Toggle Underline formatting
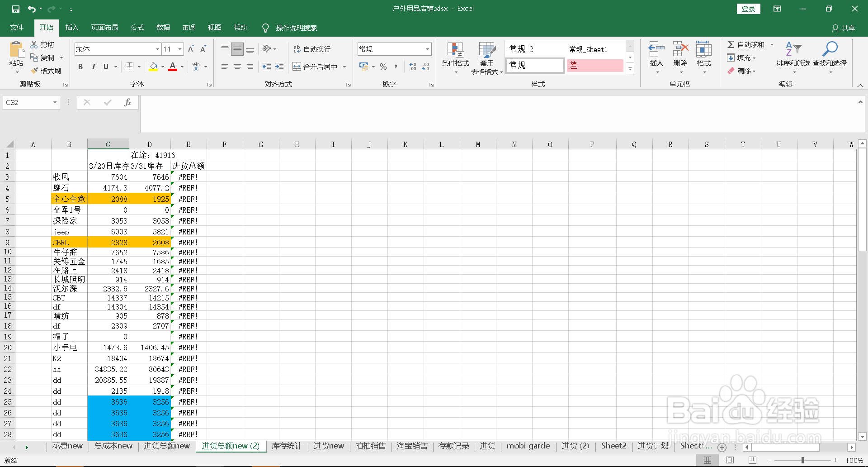This screenshot has height=467, width=868. tap(106, 67)
